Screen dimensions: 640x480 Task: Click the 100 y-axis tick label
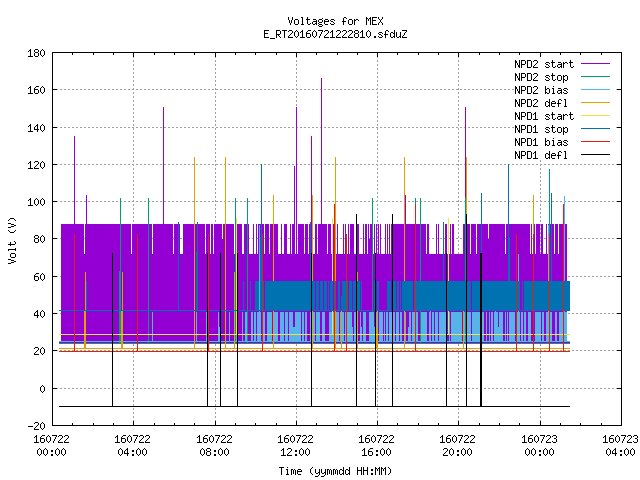point(36,202)
